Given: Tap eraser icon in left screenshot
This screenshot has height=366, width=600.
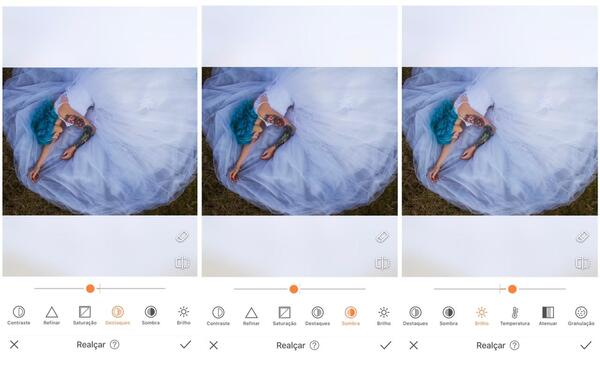Looking at the screenshot, I should pos(182,237).
